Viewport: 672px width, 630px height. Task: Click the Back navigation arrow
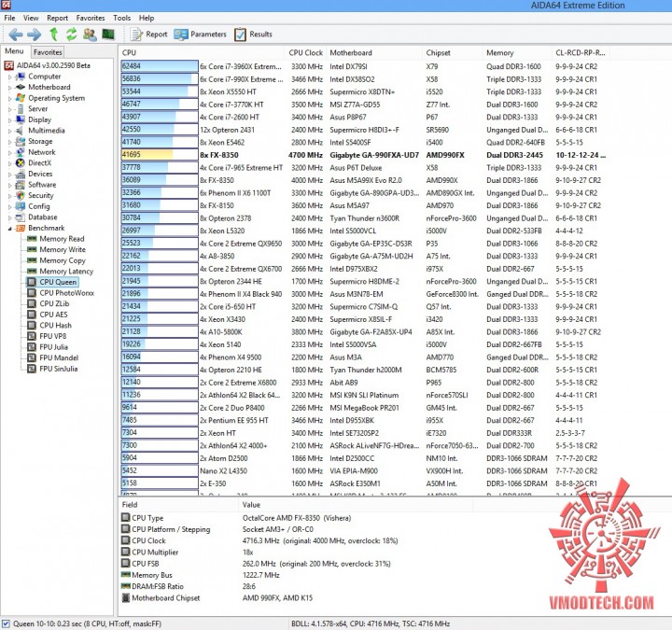pyautogui.click(x=16, y=35)
